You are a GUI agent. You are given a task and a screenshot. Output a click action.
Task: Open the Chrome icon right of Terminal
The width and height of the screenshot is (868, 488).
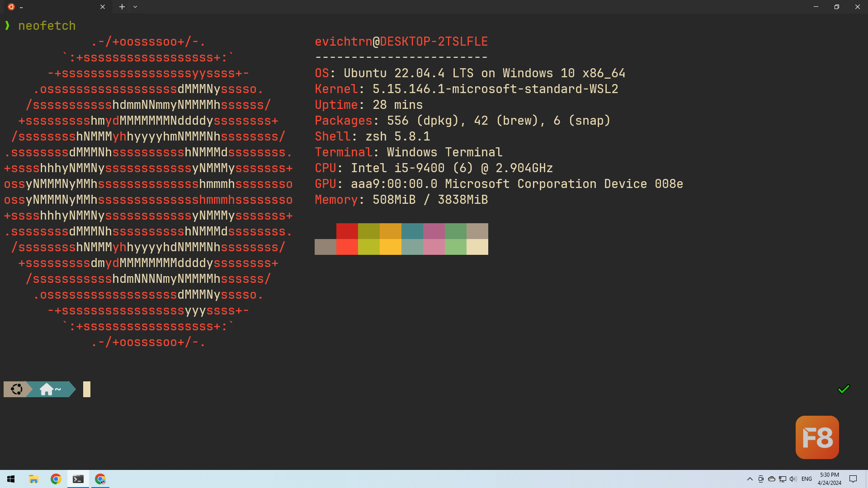coord(100,479)
